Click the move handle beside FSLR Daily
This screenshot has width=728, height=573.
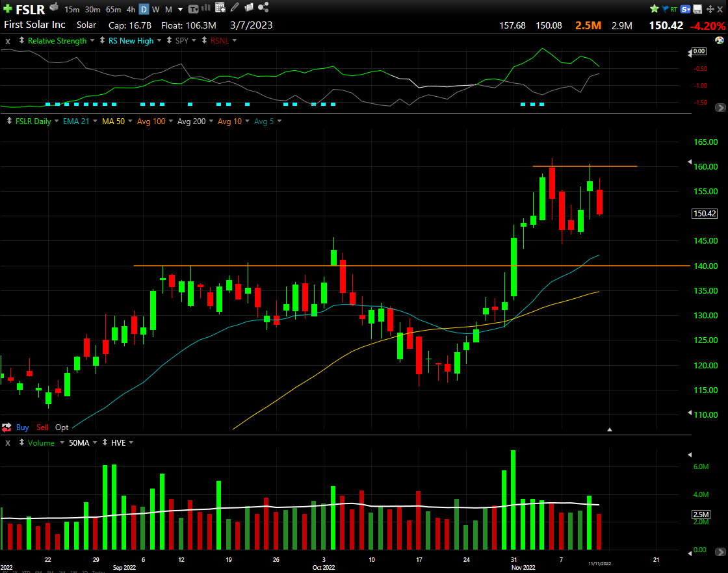click(x=9, y=121)
